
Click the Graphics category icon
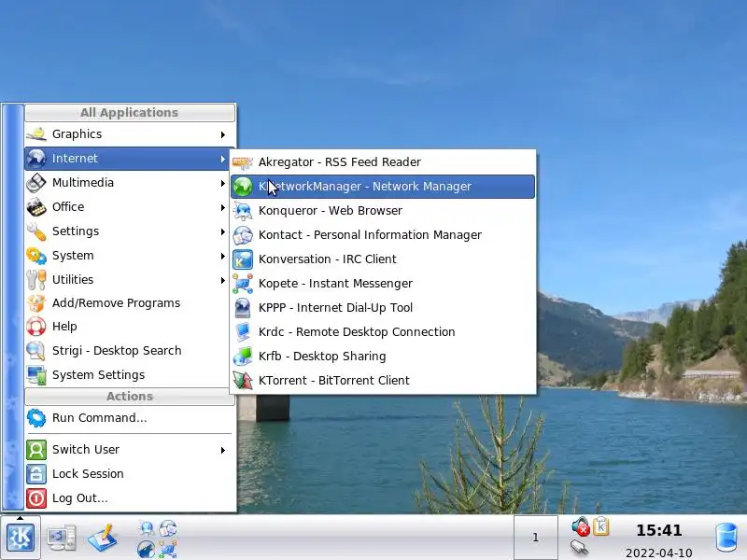(x=36, y=134)
